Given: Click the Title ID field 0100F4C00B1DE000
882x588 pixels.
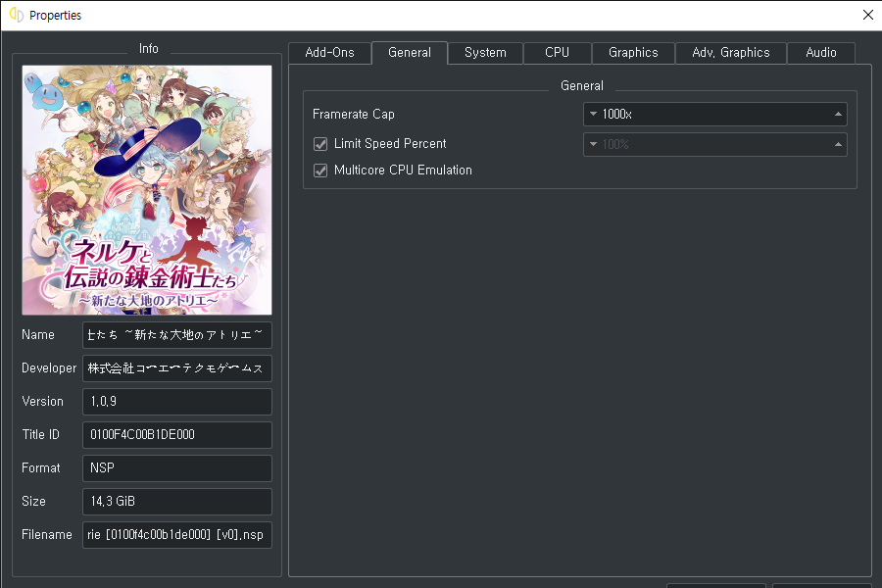Looking at the screenshot, I should point(177,435).
